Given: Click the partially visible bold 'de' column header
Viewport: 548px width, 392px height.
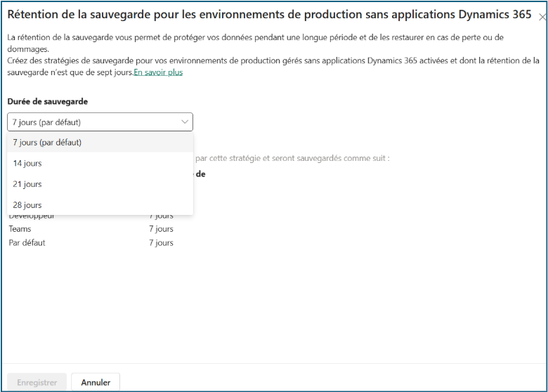Looking at the screenshot, I should 200,174.
